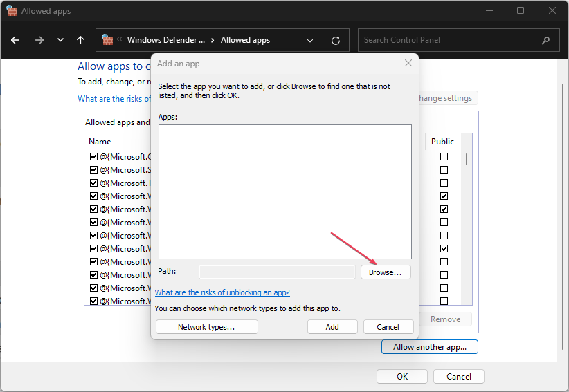Expand the address bar history dropdown
Screen dimensions: 569x392
click(x=310, y=41)
